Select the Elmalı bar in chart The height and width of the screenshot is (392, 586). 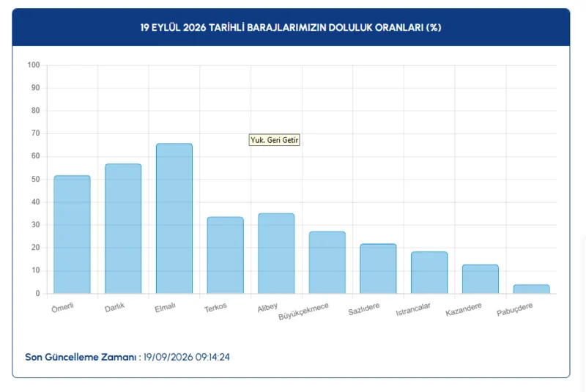tap(174, 218)
